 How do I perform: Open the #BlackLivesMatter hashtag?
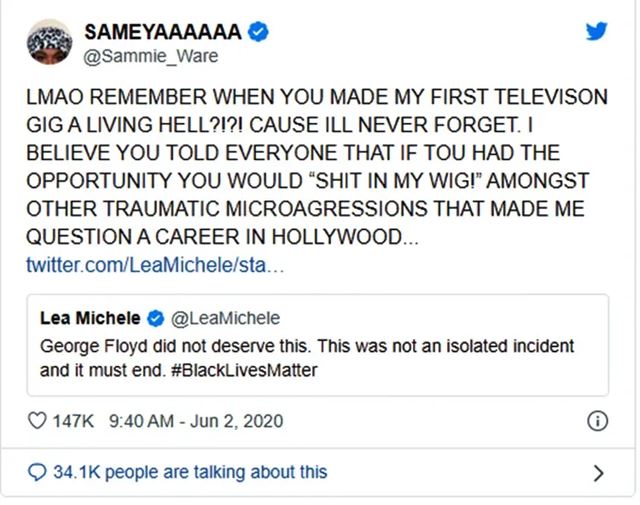[x=216, y=368]
